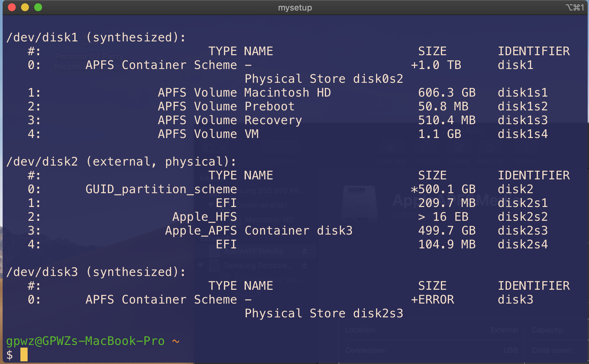
Task: Click the faint Restore toolbar icon in Disk Utility
Action: pos(490,147)
